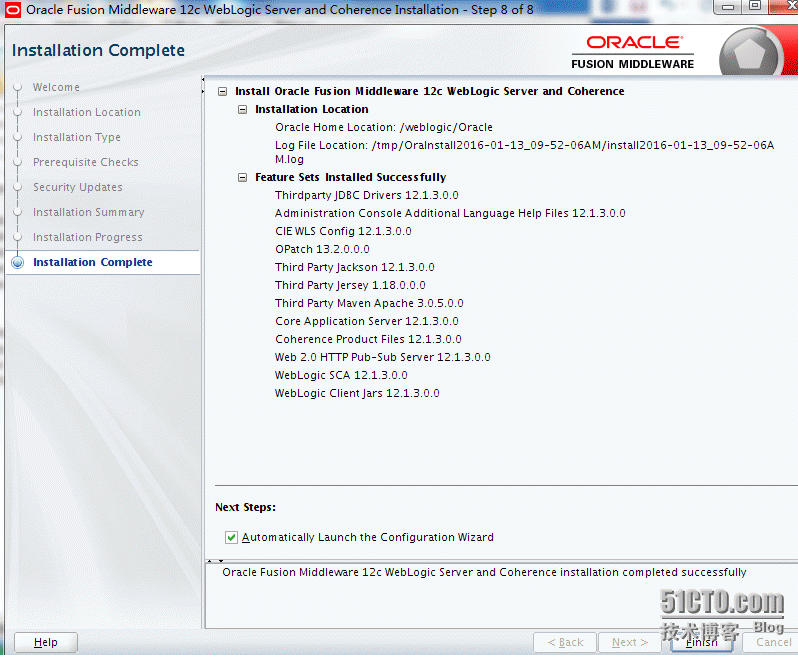The height and width of the screenshot is (655, 798).
Task: Click the Back button
Action: click(565, 642)
